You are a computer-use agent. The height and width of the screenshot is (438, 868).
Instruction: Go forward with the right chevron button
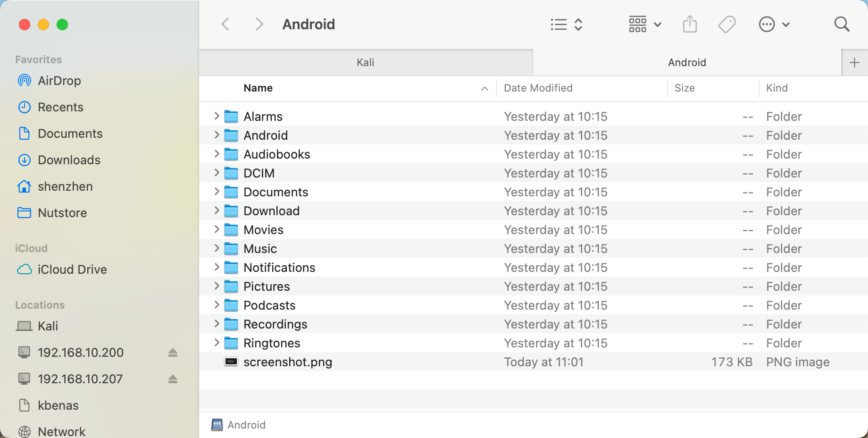point(259,24)
